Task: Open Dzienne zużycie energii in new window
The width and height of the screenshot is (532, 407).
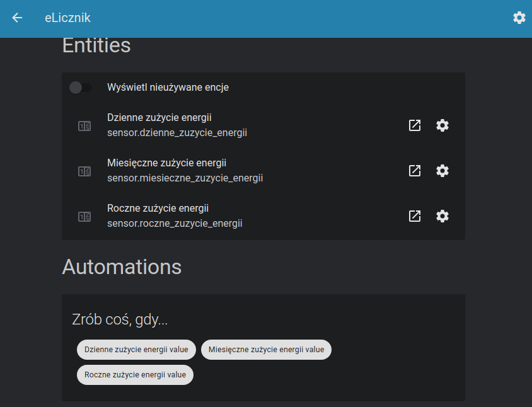Action: click(x=414, y=125)
